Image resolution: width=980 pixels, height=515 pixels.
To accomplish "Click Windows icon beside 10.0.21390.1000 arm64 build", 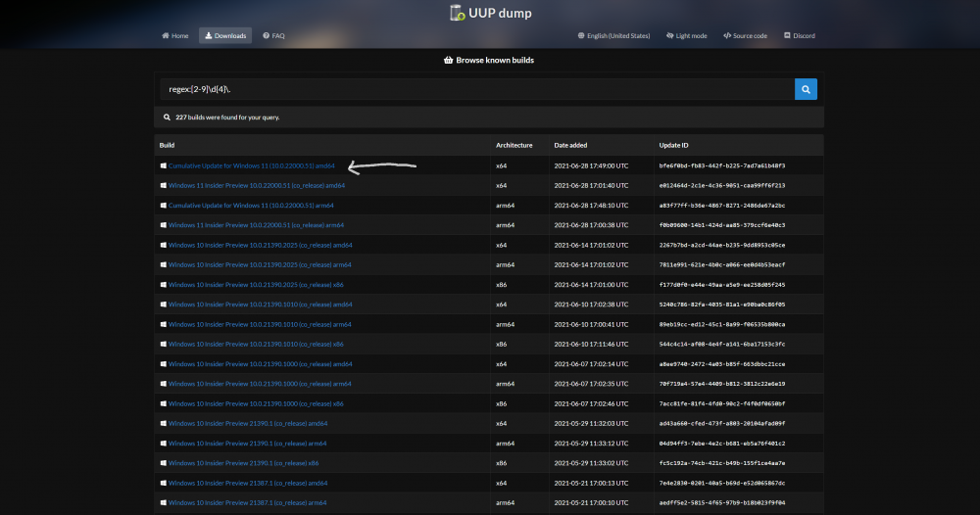I will coord(163,384).
